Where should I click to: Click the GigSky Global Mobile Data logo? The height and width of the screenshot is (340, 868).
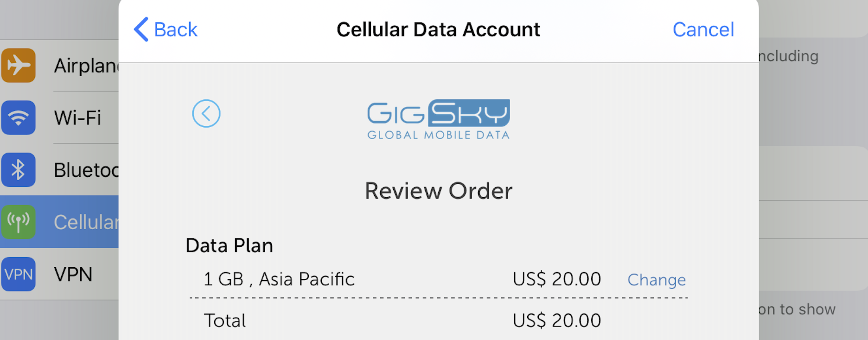(x=438, y=119)
